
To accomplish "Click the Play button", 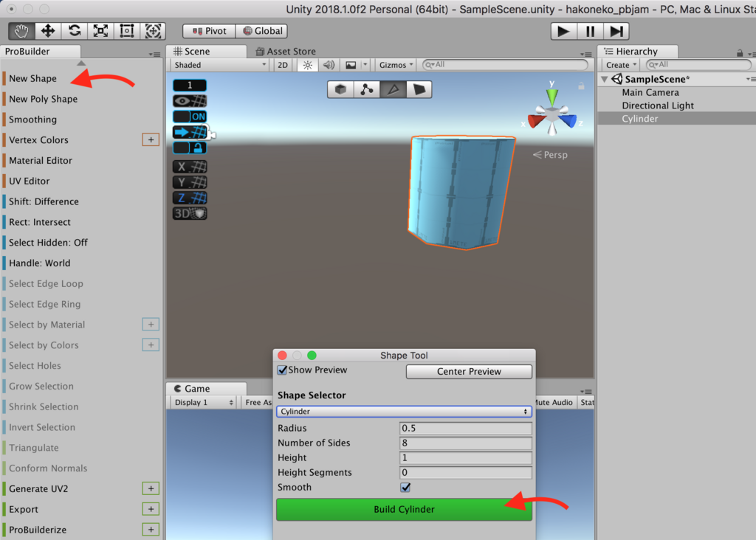I will point(563,31).
